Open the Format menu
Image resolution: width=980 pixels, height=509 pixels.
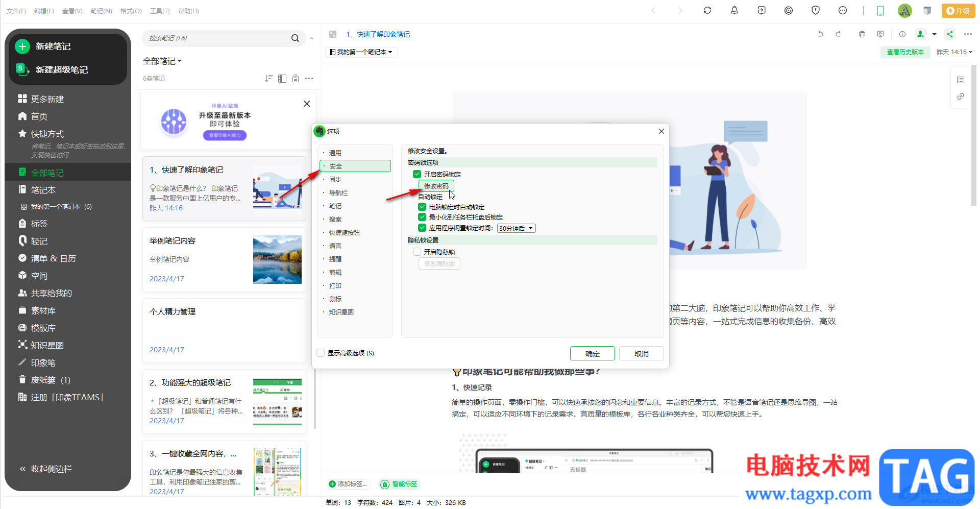131,11
